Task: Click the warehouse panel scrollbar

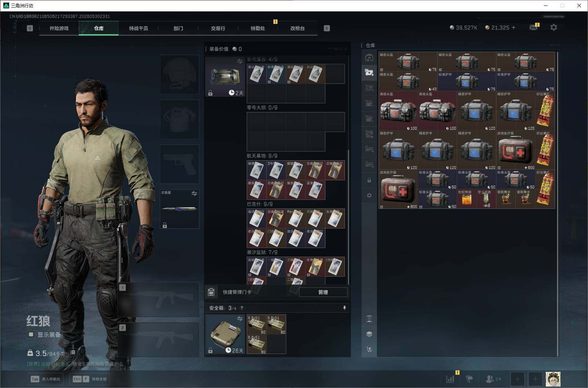Action: coord(558,204)
